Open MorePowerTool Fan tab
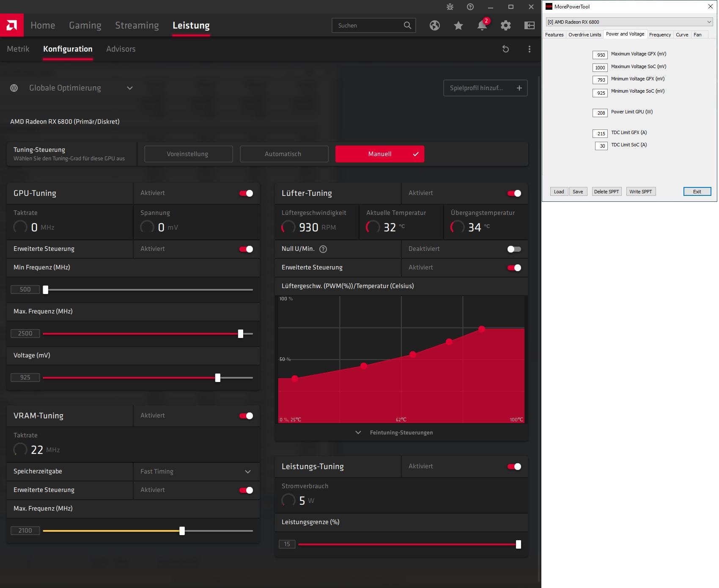The image size is (719, 588). click(697, 35)
